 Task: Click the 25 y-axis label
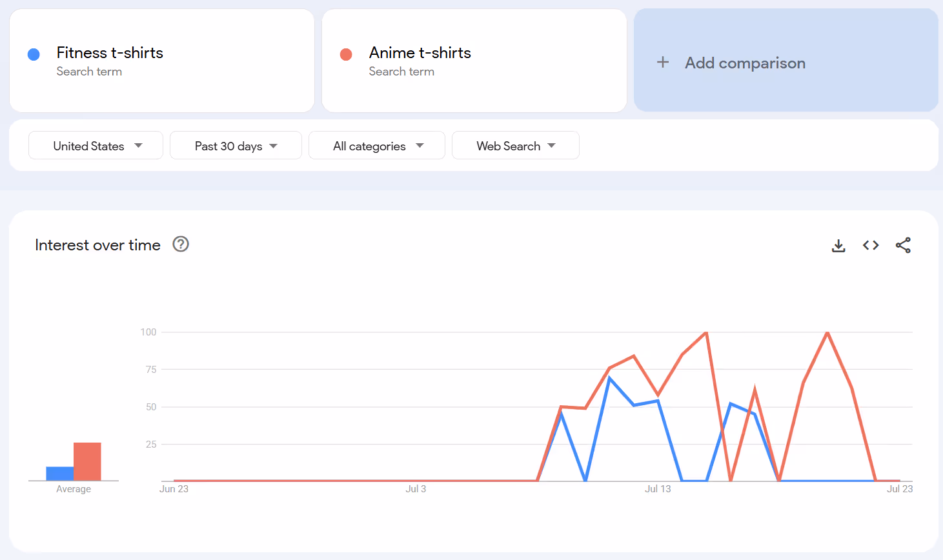pos(151,445)
